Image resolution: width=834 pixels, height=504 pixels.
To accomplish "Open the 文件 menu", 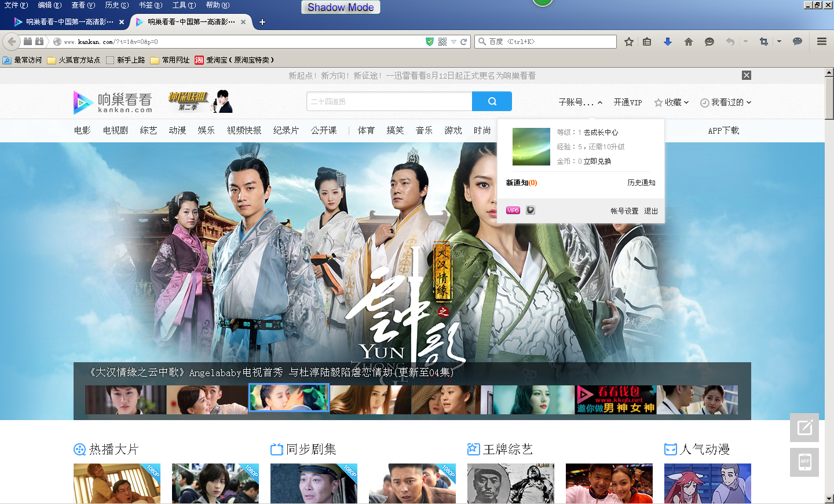I will (16, 5).
